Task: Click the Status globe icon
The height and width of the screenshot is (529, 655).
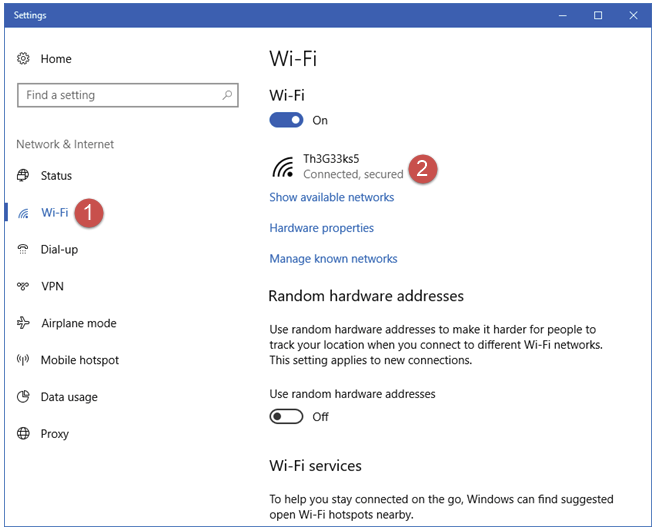Action: [x=23, y=175]
